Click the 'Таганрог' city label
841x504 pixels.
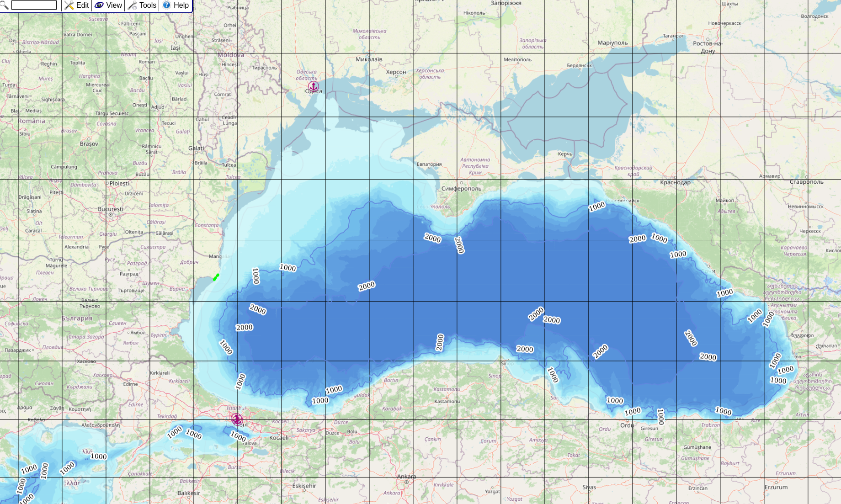tap(673, 36)
